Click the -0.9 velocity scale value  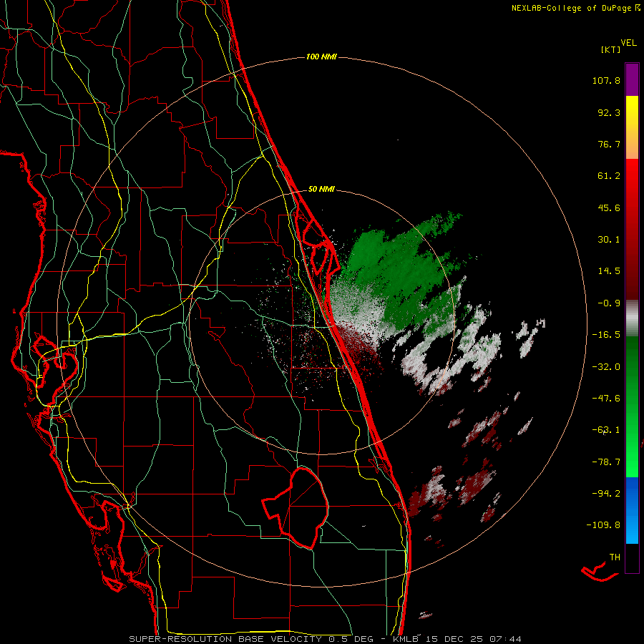click(x=609, y=303)
